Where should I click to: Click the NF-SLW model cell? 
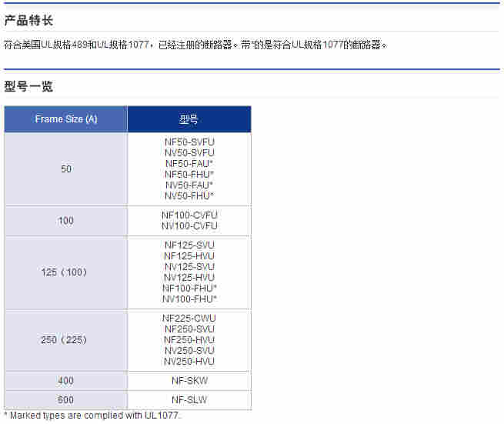pos(189,400)
